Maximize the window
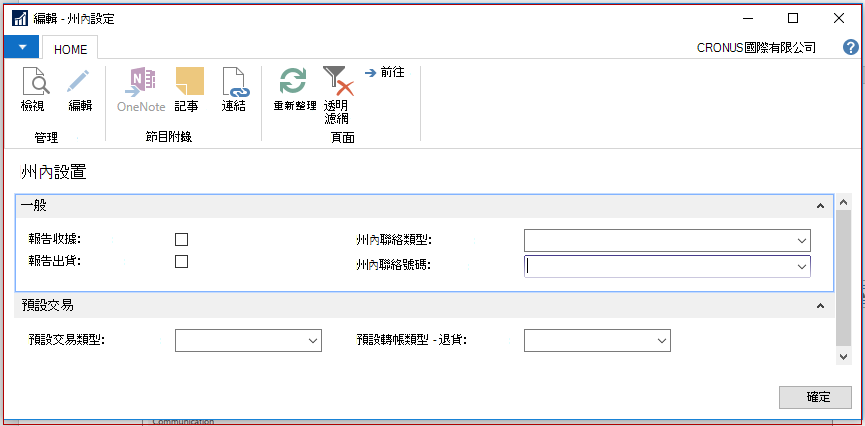Image resolution: width=865 pixels, height=426 pixels. (x=793, y=18)
